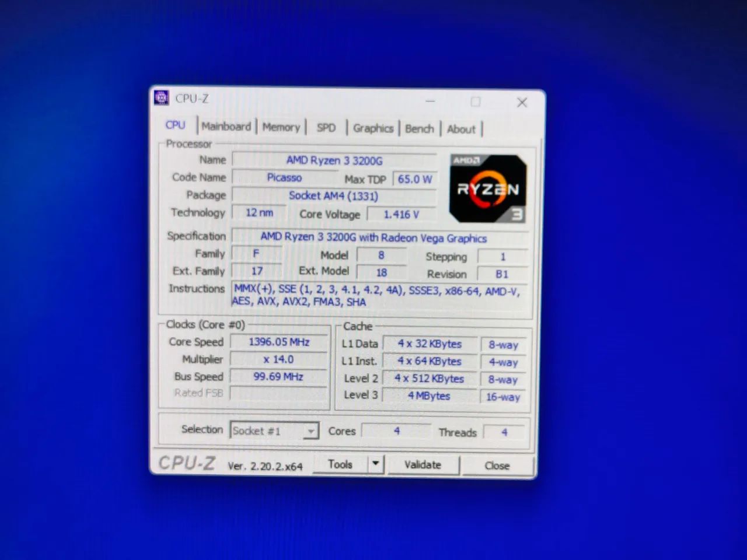Click the Close button at bottom

(497, 466)
